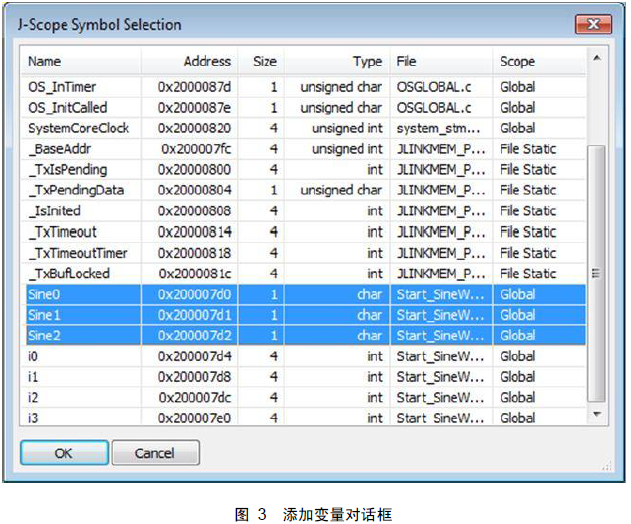This screenshot has height=524, width=631.
Task: Click the vertical scrollbar thumb
Action: coord(596,273)
